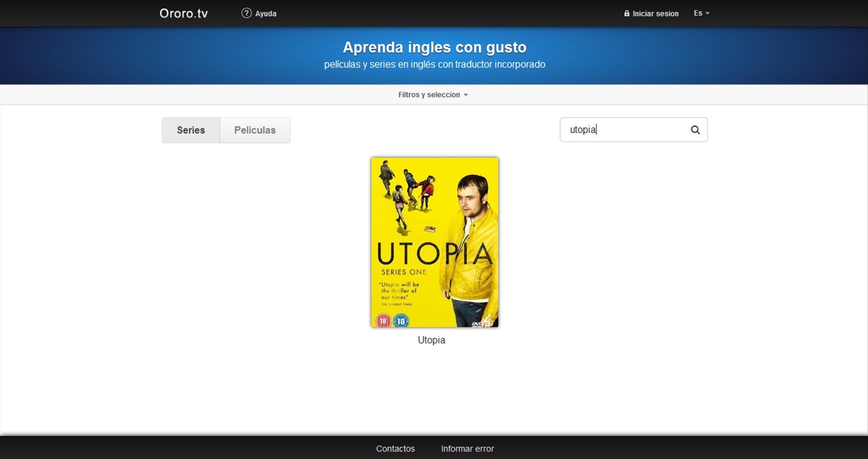Open the Contactos footer link
868x459 pixels.
pos(395,449)
